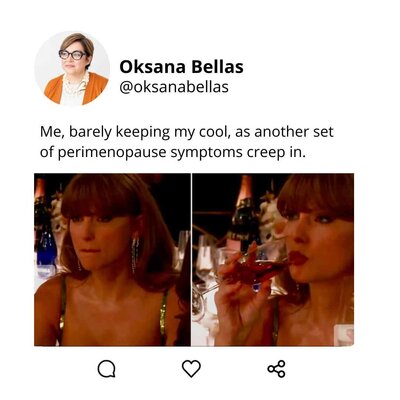Share the post using the share icon
400x400 pixels.
point(276,369)
